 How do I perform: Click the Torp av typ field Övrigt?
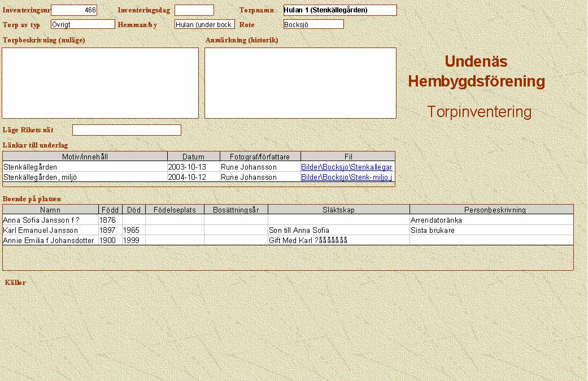82,24
